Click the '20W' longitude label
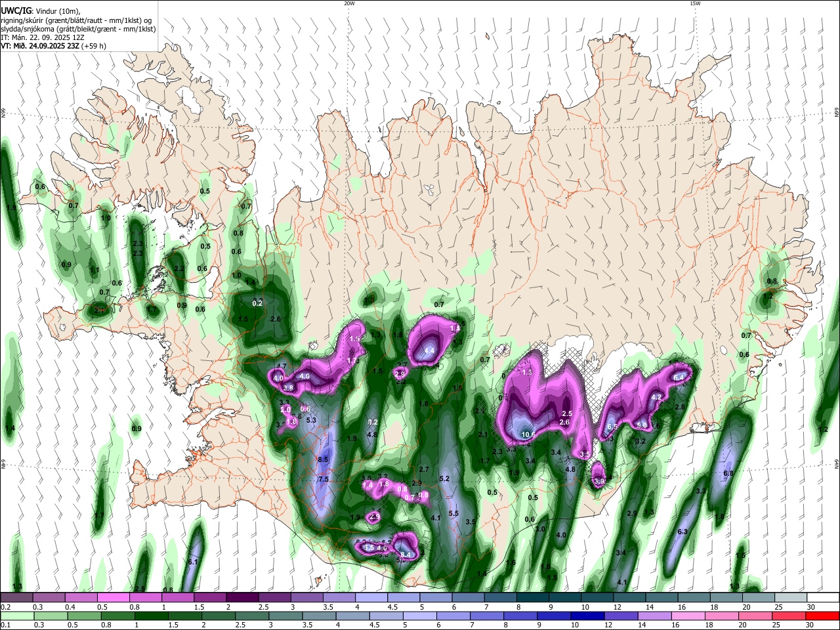Image resolution: width=840 pixels, height=630 pixels. (x=349, y=3)
